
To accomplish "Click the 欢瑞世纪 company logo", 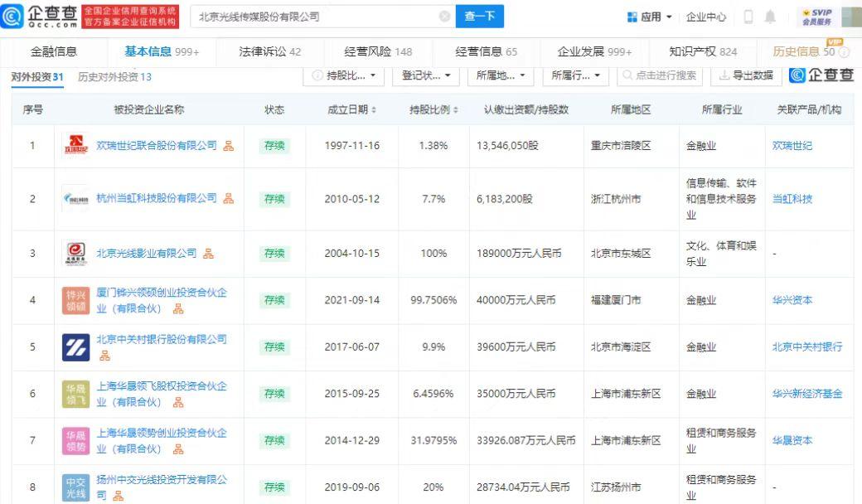I will [76, 146].
